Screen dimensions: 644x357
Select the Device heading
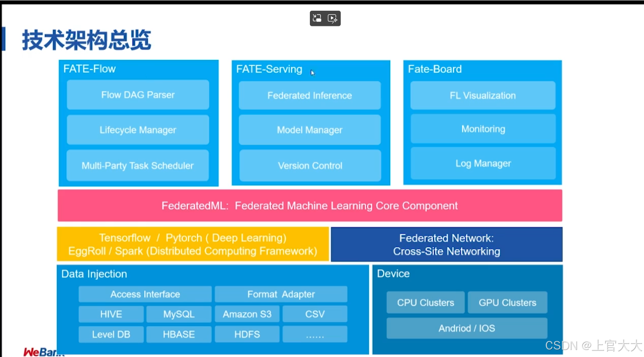(393, 273)
